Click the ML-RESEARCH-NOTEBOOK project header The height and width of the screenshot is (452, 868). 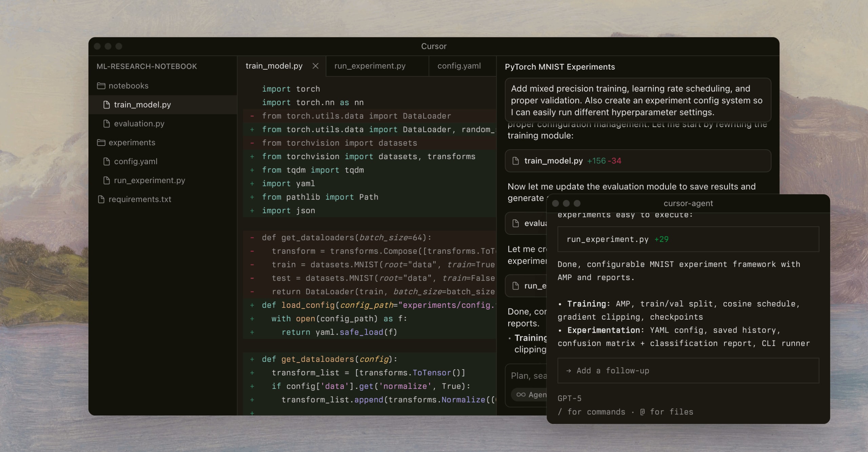[x=146, y=67]
